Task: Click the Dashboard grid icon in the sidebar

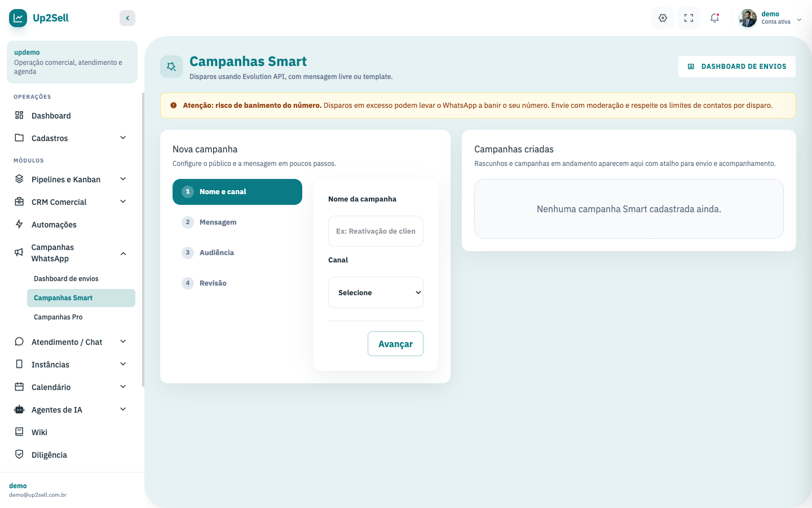Action: tap(19, 115)
